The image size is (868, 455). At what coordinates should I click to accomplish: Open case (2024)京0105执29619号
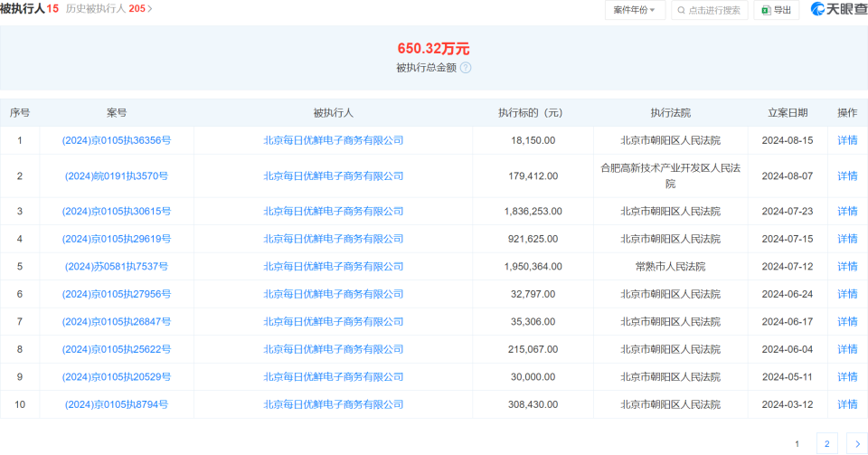click(117, 239)
